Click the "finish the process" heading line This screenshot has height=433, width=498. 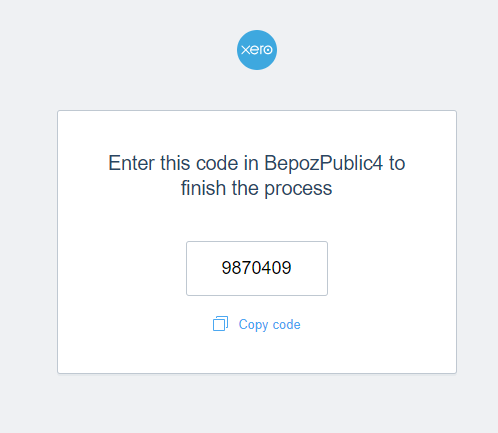coord(256,189)
